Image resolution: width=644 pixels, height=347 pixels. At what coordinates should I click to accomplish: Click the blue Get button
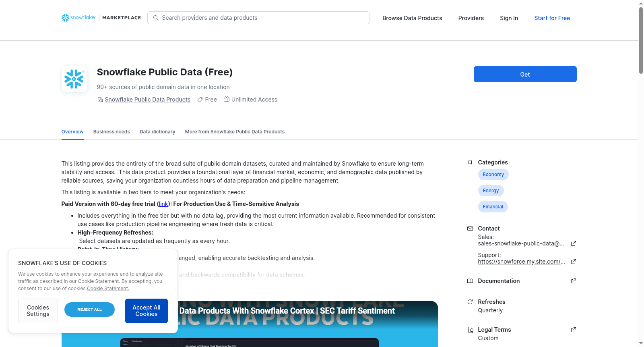click(x=525, y=74)
